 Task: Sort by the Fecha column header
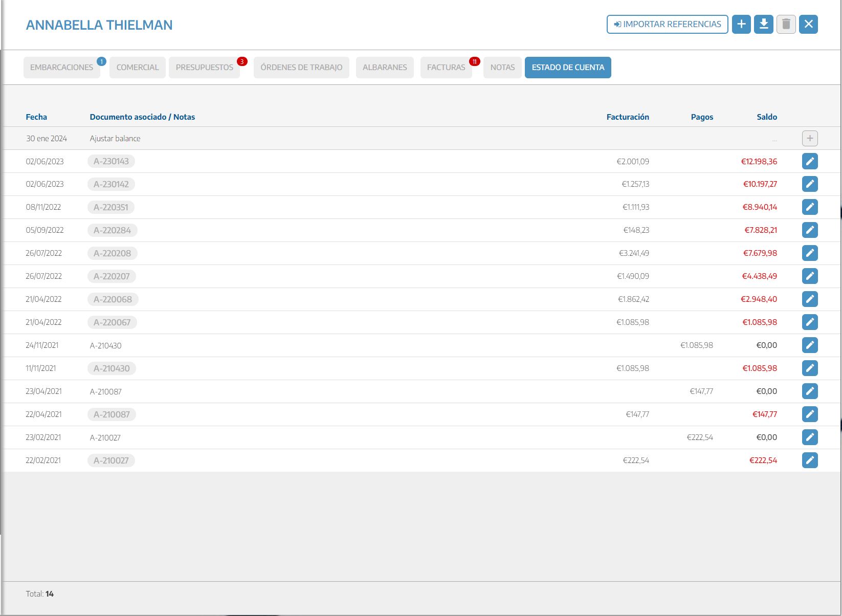[x=36, y=117]
